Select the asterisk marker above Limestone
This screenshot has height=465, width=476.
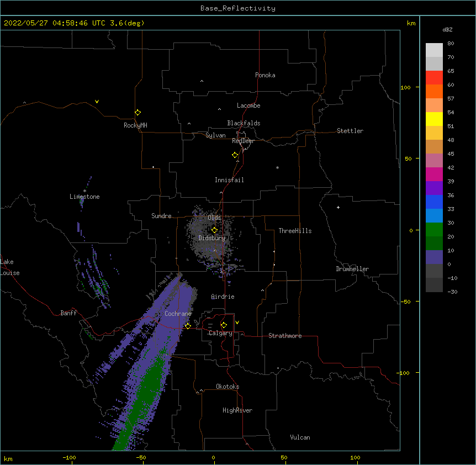tap(84, 191)
